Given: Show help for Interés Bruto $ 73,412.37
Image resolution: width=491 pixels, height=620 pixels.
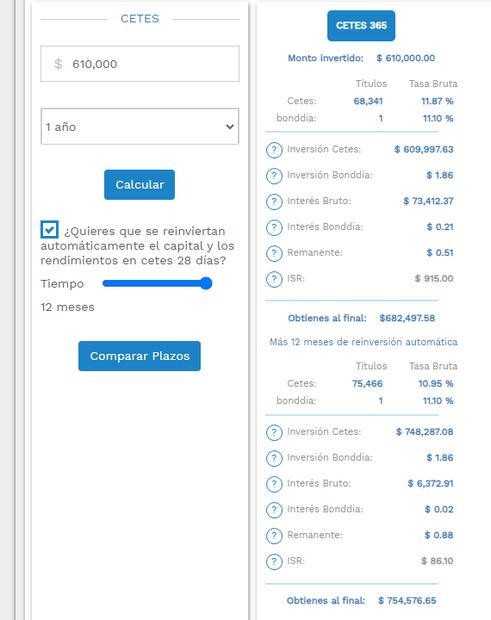Looking at the screenshot, I should coord(274,202).
